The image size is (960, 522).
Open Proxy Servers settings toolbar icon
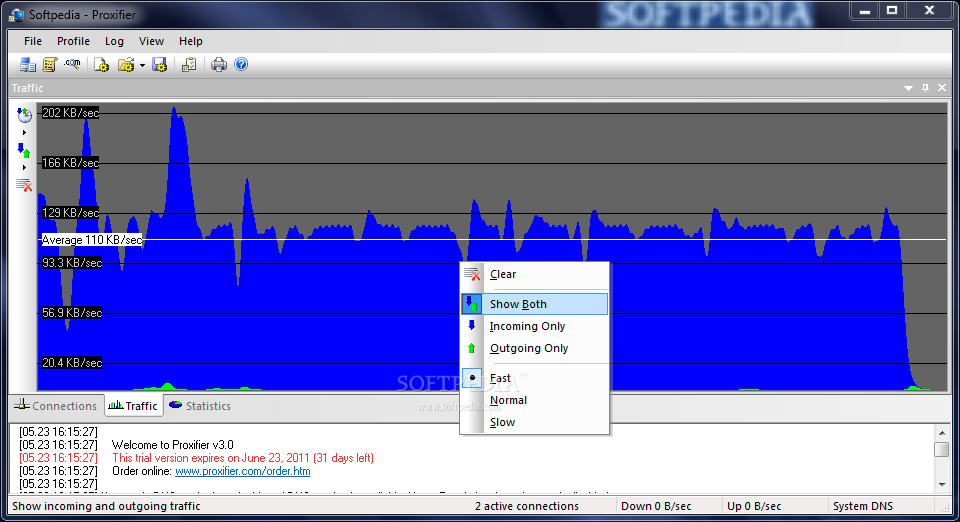point(28,64)
